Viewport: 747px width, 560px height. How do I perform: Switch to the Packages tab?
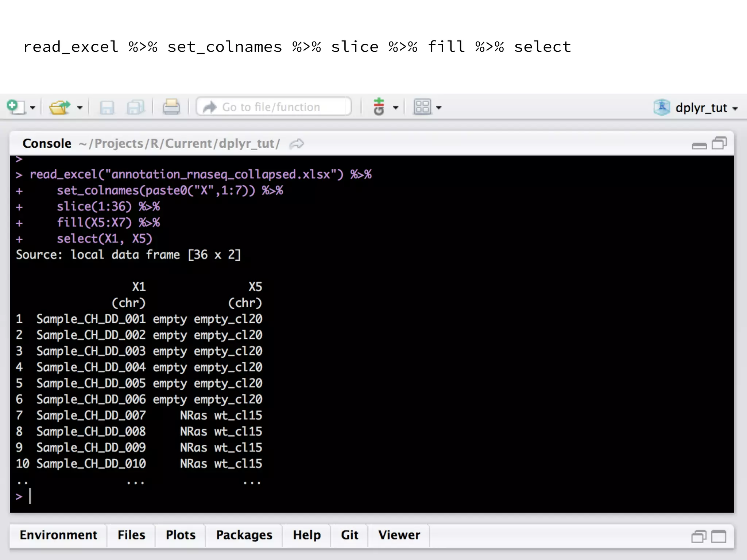click(x=244, y=535)
